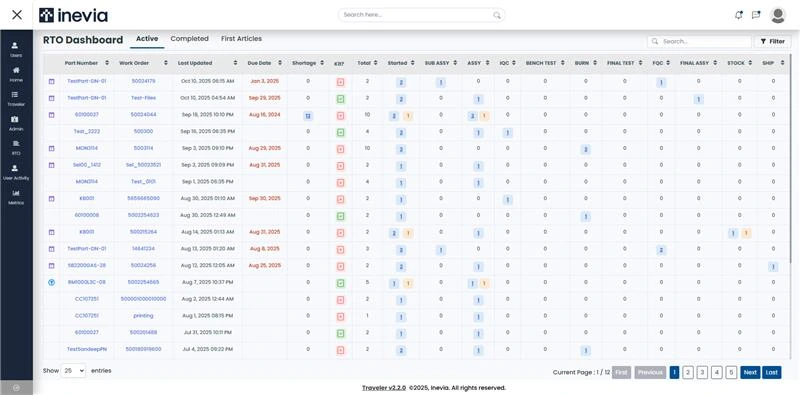Open User Activity from the sidebar
Image resolution: width=800 pixels, height=395 pixels.
(x=16, y=172)
